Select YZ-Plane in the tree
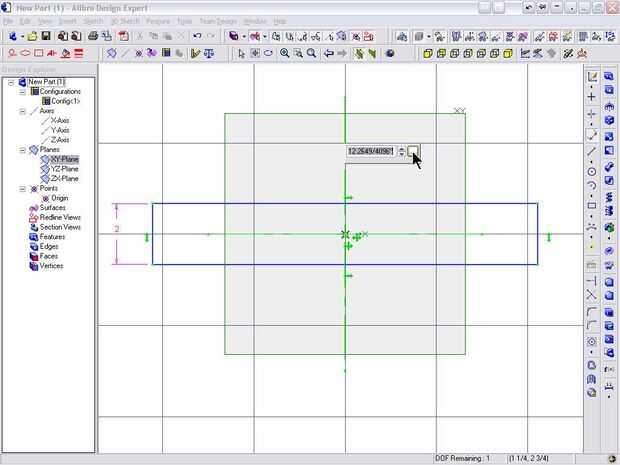 (x=64, y=169)
